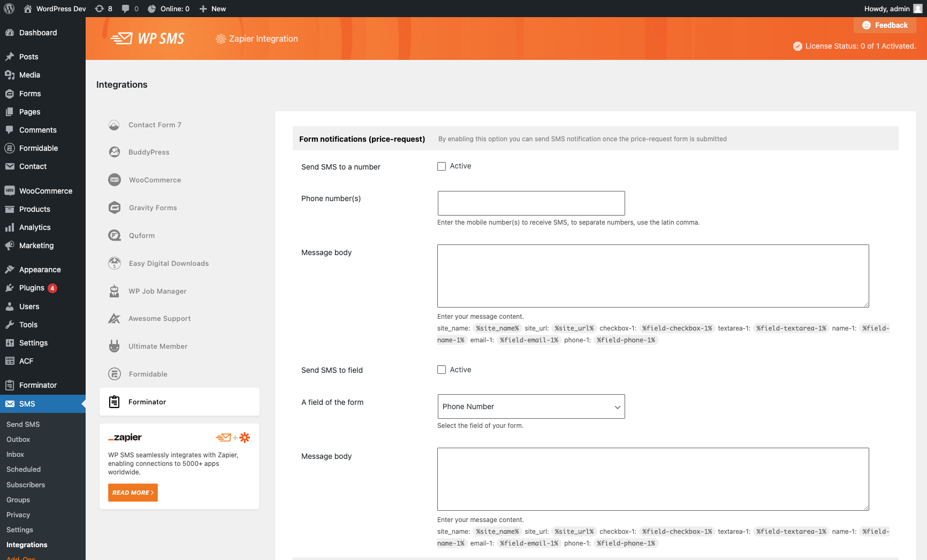
Task: Click the Zapier READ MORE button
Action: pos(133,493)
